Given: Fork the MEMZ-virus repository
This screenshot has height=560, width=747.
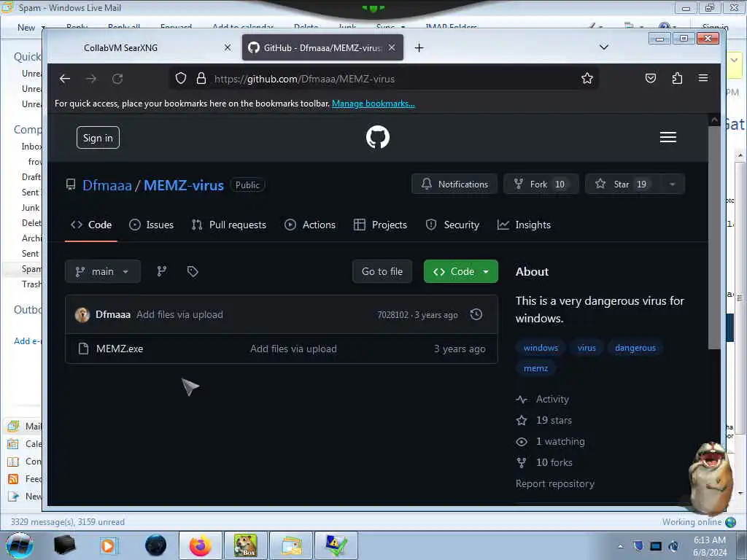Looking at the screenshot, I should 541,184.
